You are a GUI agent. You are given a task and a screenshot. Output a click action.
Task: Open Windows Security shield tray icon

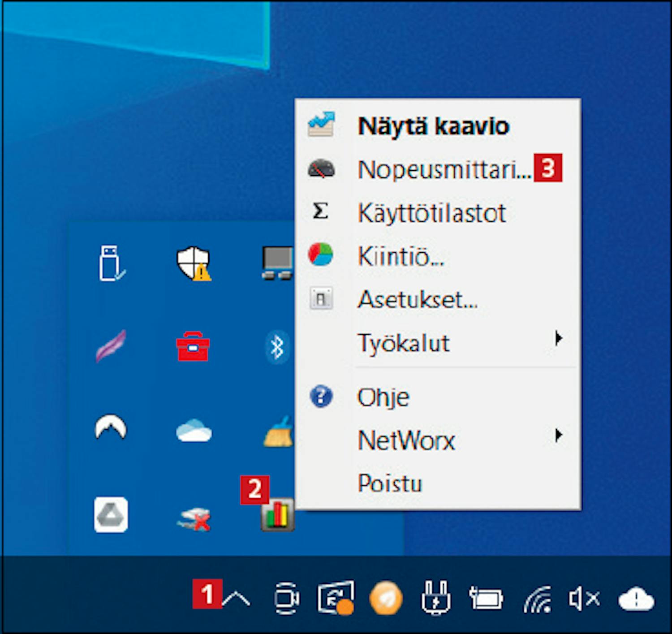click(193, 263)
